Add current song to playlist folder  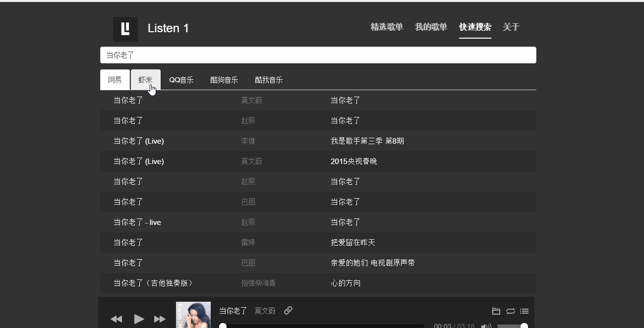point(496,311)
